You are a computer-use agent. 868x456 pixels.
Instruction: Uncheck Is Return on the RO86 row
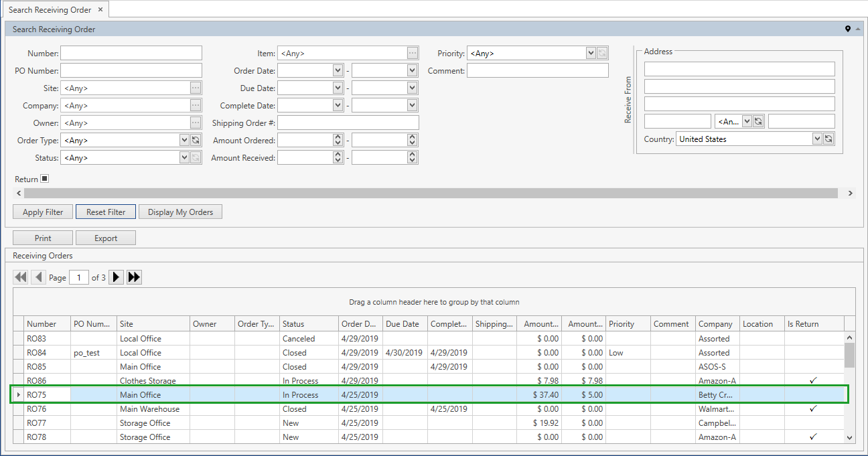[x=812, y=380]
